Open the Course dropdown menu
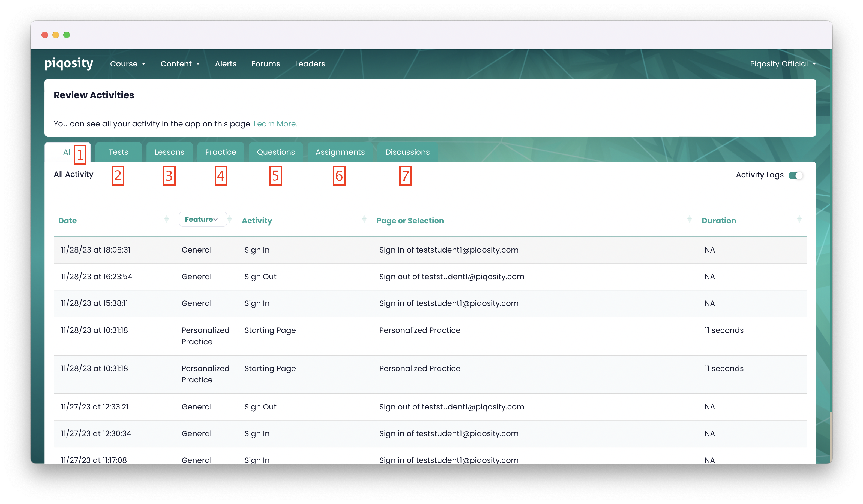The image size is (863, 504). [128, 64]
